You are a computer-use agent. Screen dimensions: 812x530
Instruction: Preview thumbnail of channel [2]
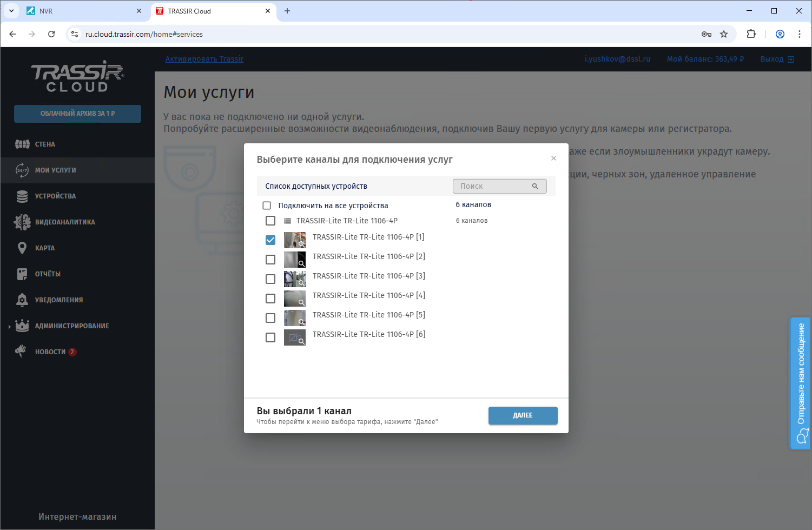pos(295,260)
